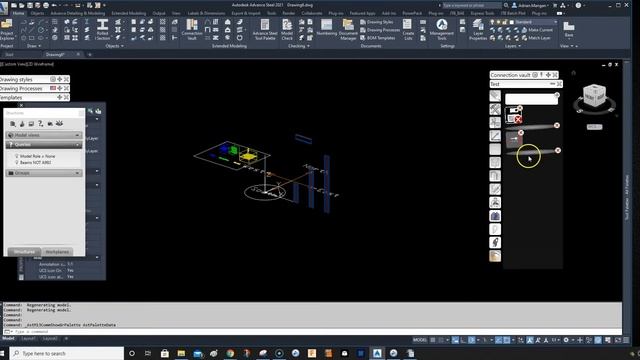Click Make Current in Layers panel
Screen dimensions: 640x360
[537, 30]
